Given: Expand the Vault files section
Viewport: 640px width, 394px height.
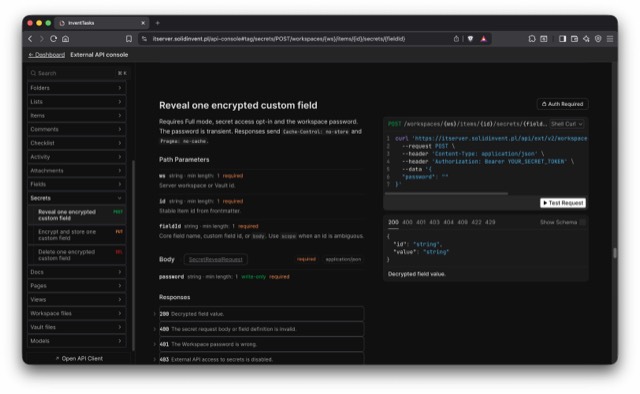Looking at the screenshot, I should click(x=76, y=327).
